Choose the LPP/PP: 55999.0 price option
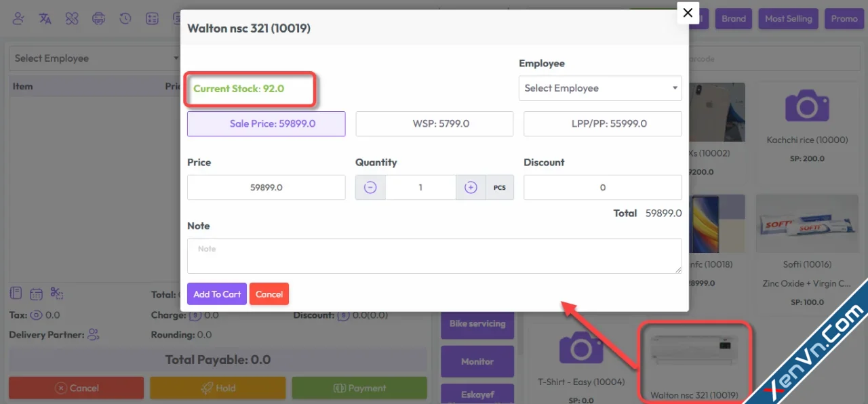868x404 pixels. pos(602,124)
